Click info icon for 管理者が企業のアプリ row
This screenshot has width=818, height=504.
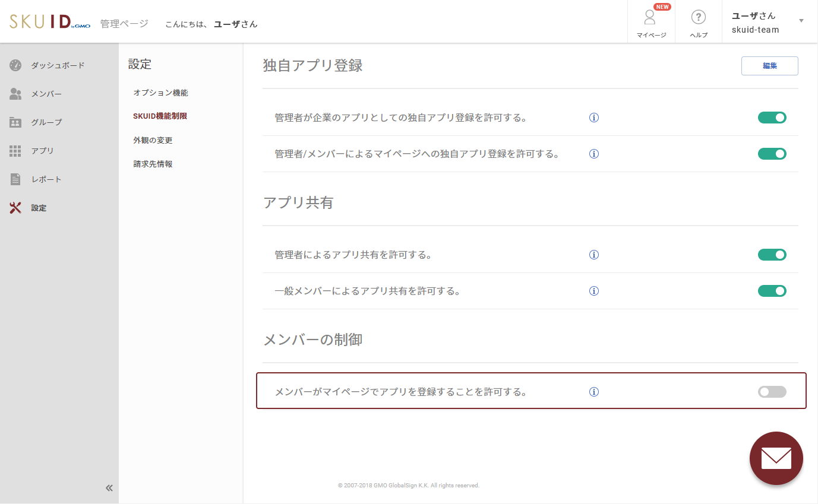click(x=593, y=118)
